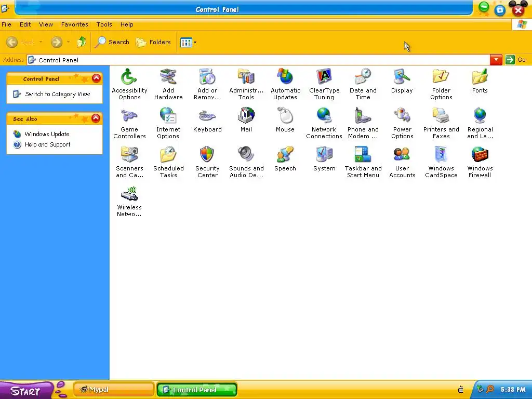Open the Windows Update link

[x=47, y=134]
